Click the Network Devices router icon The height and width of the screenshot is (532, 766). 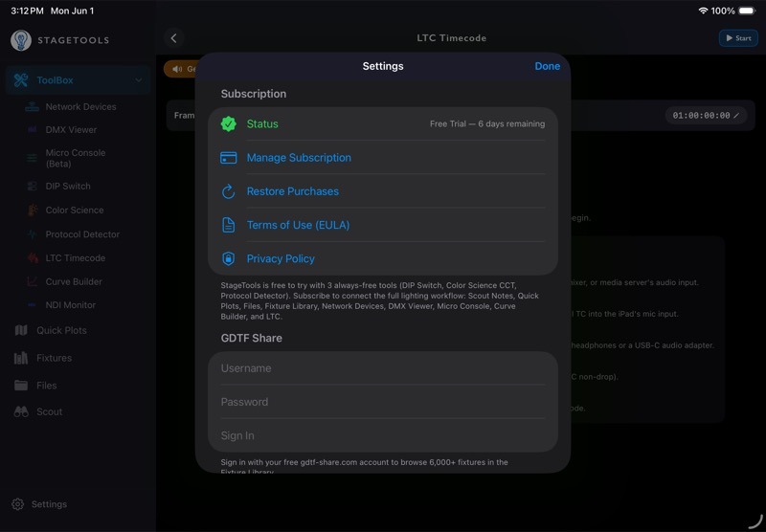click(x=32, y=106)
